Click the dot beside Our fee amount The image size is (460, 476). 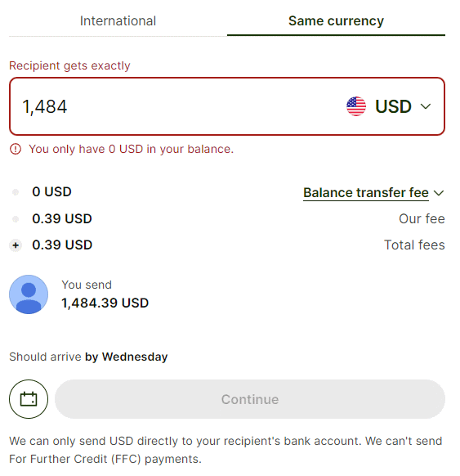point(16,219)
